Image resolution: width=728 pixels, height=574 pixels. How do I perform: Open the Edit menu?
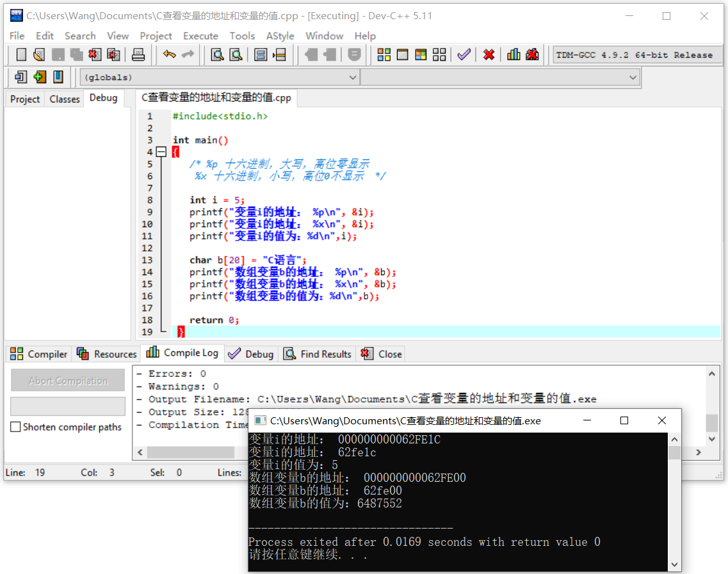[45, 36]
